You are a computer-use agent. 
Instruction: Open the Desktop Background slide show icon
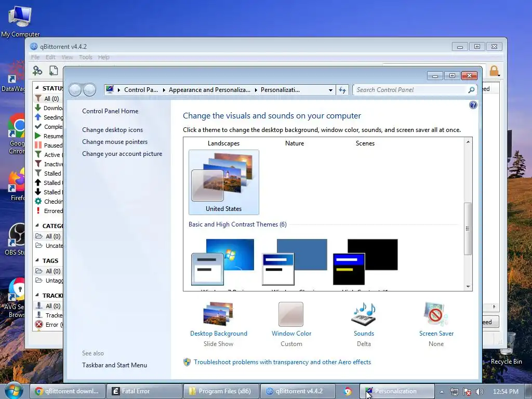pyautogui.click(x=218, y=314)
